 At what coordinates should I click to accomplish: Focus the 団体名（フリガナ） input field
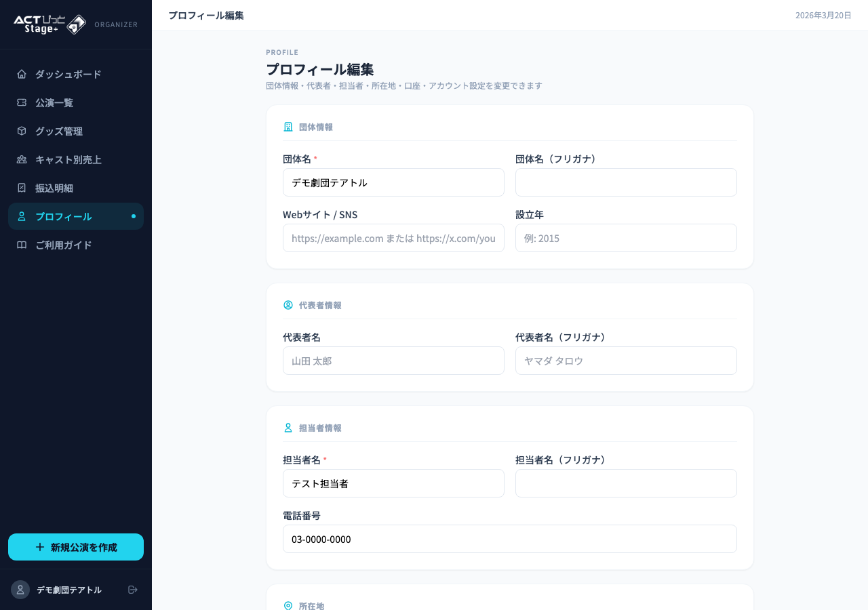(626, 182)
